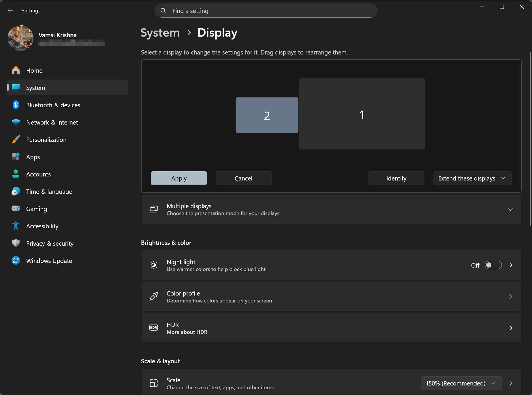The height and width of the screenshot is (395, 532).
Task: Toggle the Night light switch
Action: coord(493,265)
